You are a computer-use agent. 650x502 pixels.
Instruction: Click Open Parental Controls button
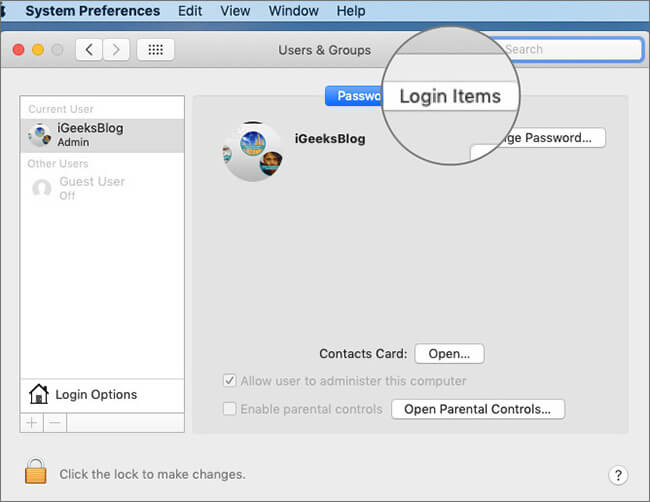click(x=477, y=409)
